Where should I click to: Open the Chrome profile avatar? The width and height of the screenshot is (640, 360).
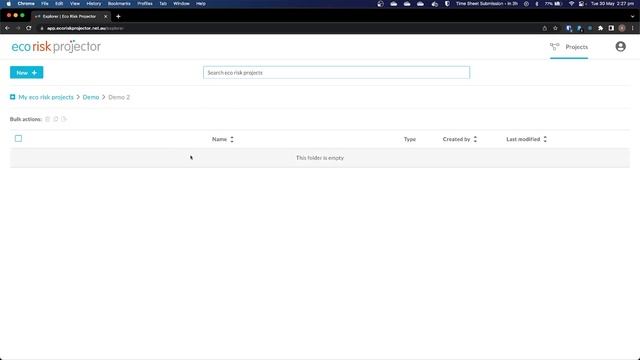tap(622, 28)
